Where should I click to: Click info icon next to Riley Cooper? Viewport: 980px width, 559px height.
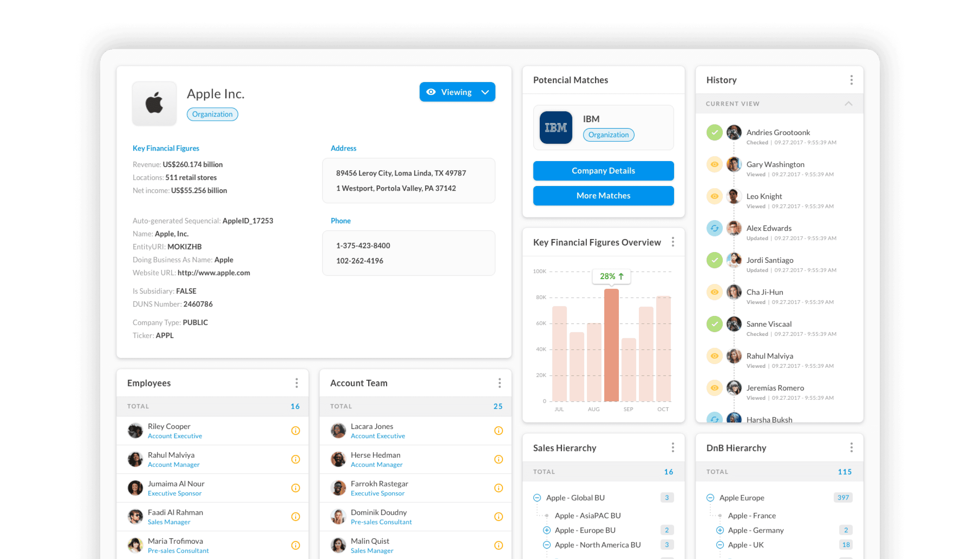(295, 431)
